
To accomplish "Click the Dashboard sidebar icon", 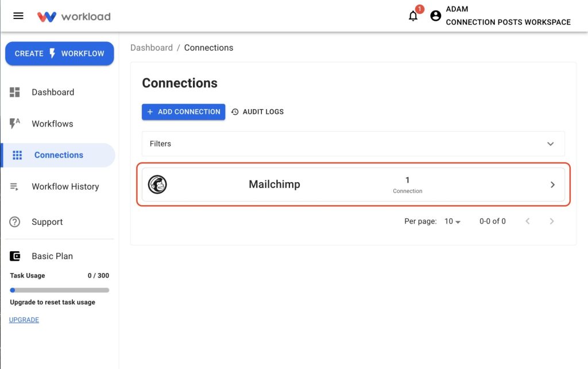I will 14,93.
